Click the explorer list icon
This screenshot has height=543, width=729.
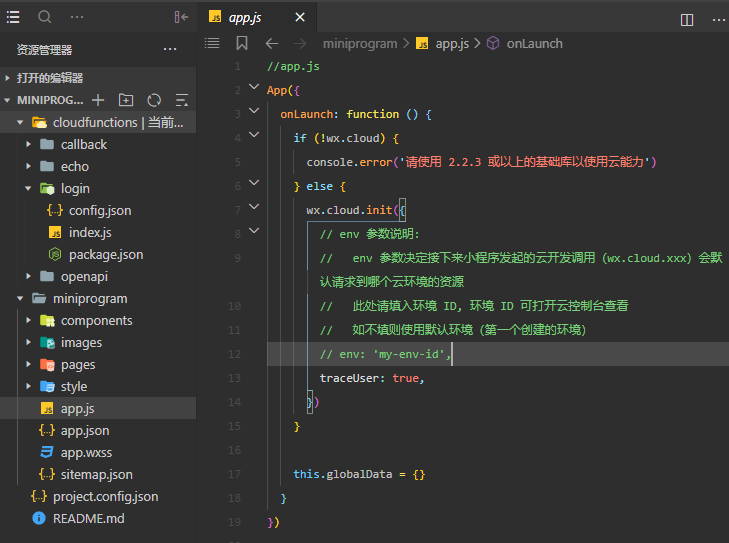pyautogui.click(x=14, y=17)
